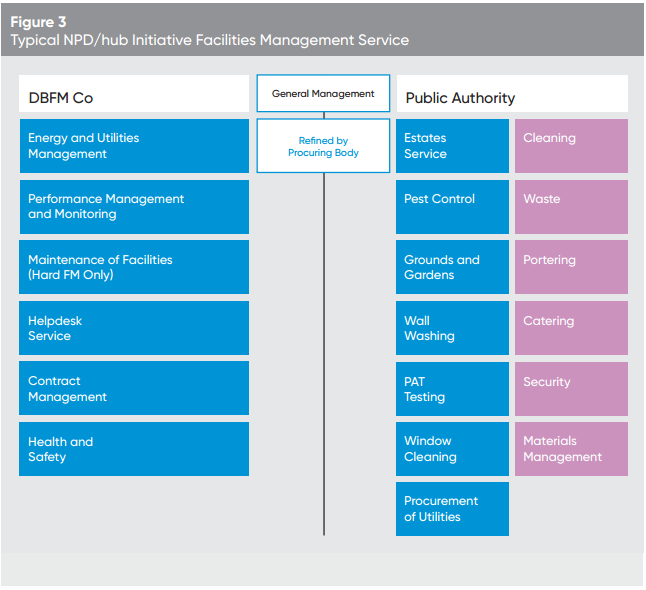Image resolution: width=646 pixels, height=590 pixels.
Task: Click the DBFM Co header
Action: click(134, 98)
